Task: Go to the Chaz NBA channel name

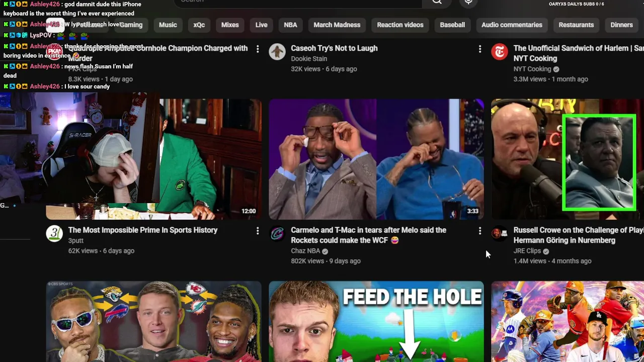Action: pyautogui.click(x=305, y=251)
